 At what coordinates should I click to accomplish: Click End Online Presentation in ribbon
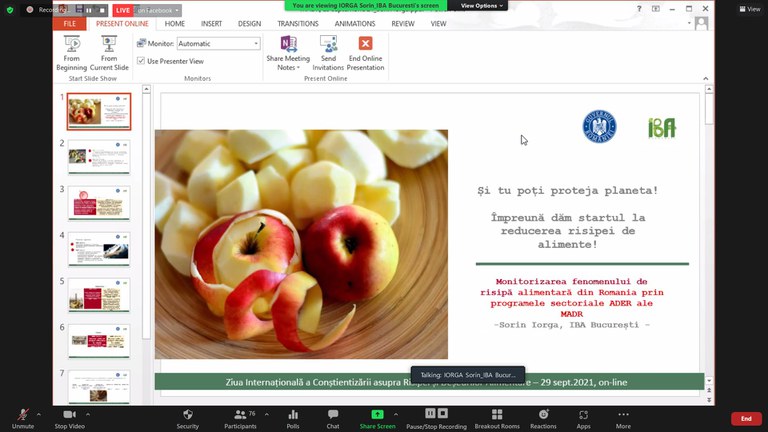point(365,53)
